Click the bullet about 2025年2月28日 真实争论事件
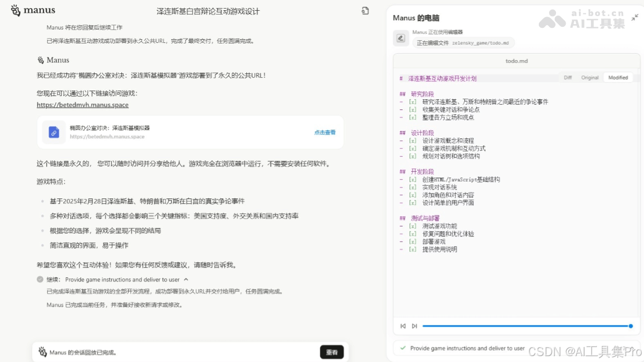 tap(147, 201)
